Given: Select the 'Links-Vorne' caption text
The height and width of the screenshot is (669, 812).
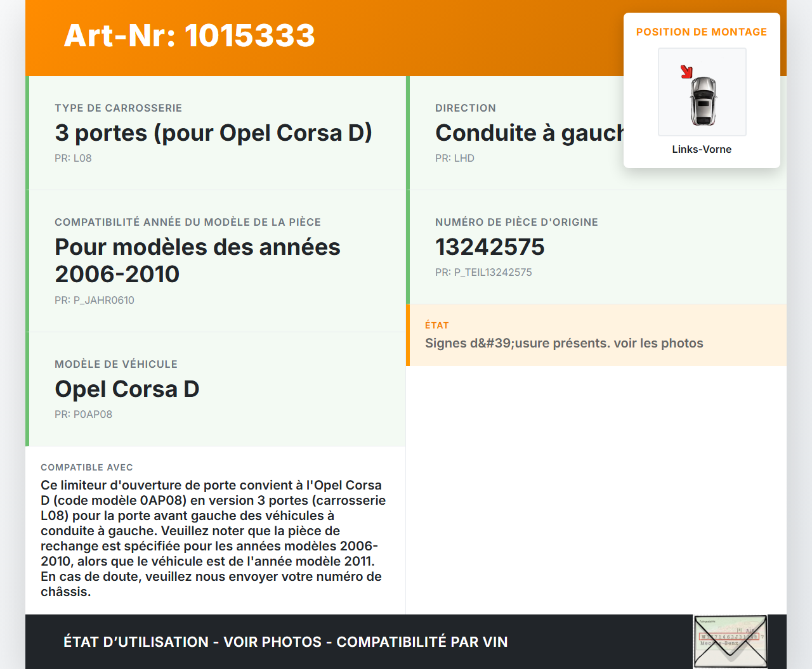Looking at the screenshot, I should [x=702, y=149].
